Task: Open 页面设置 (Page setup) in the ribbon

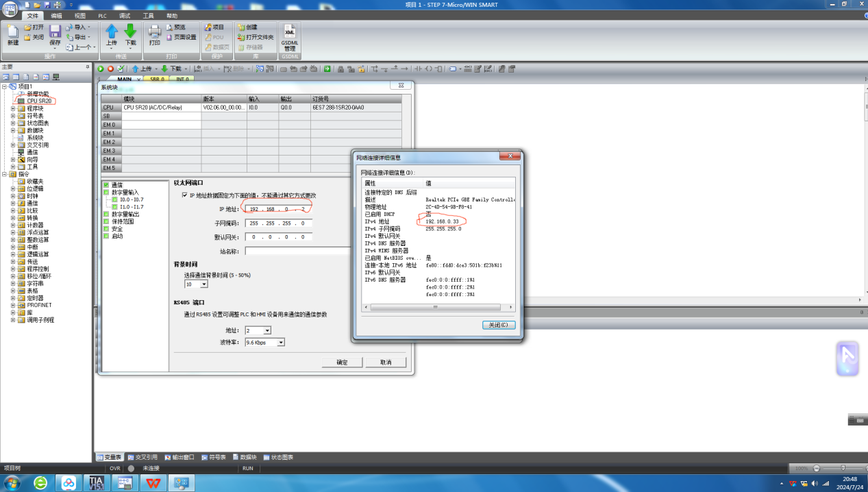Action: [181, 37]
